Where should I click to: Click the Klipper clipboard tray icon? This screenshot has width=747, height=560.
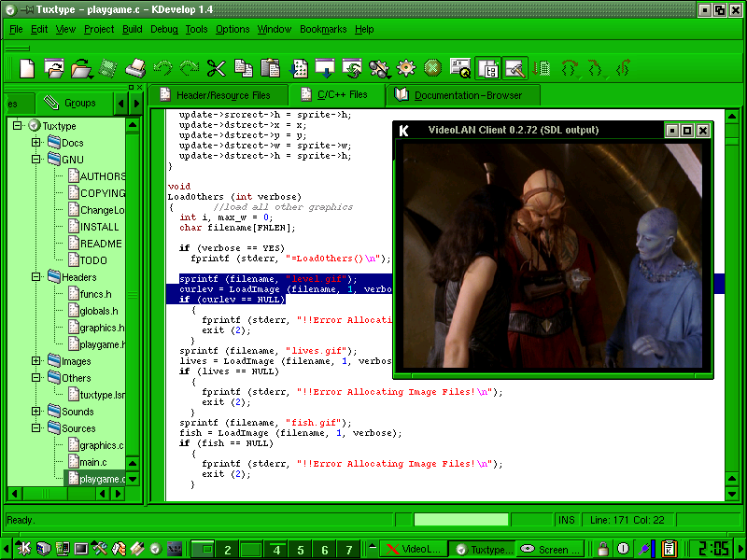pyautogui.click(x=669, y=549)
